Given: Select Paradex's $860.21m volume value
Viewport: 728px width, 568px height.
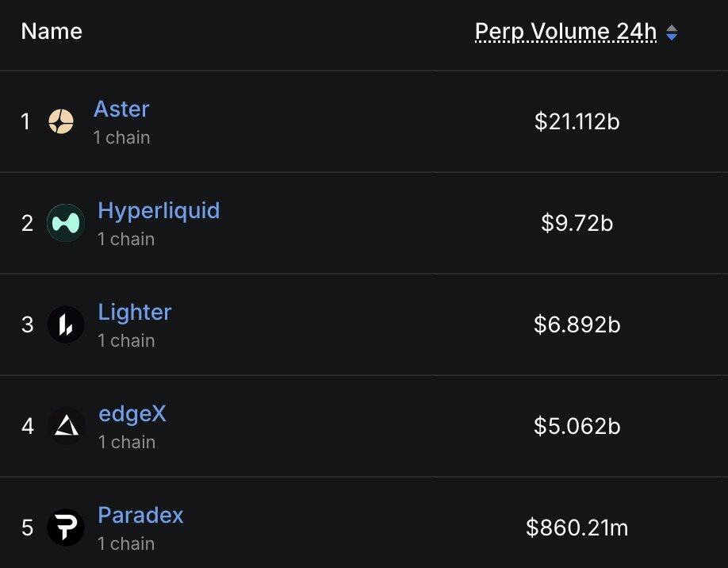Looking at the screenshot, I should [x=577, y=528].
